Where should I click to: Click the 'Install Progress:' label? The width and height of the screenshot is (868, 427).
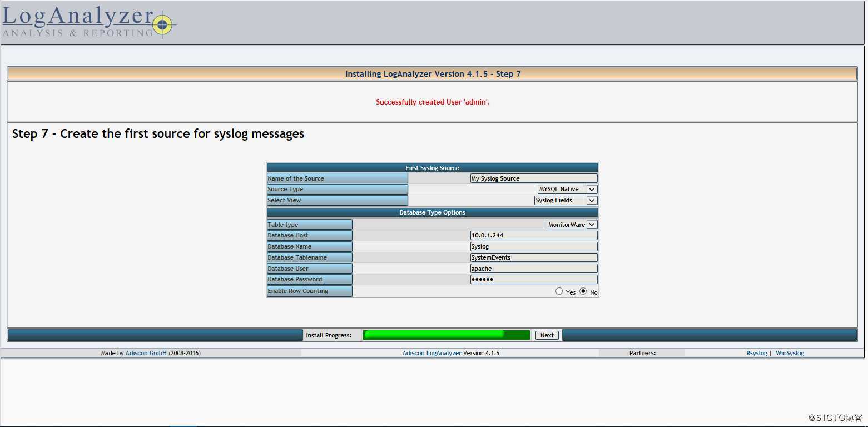coord(329,335)
